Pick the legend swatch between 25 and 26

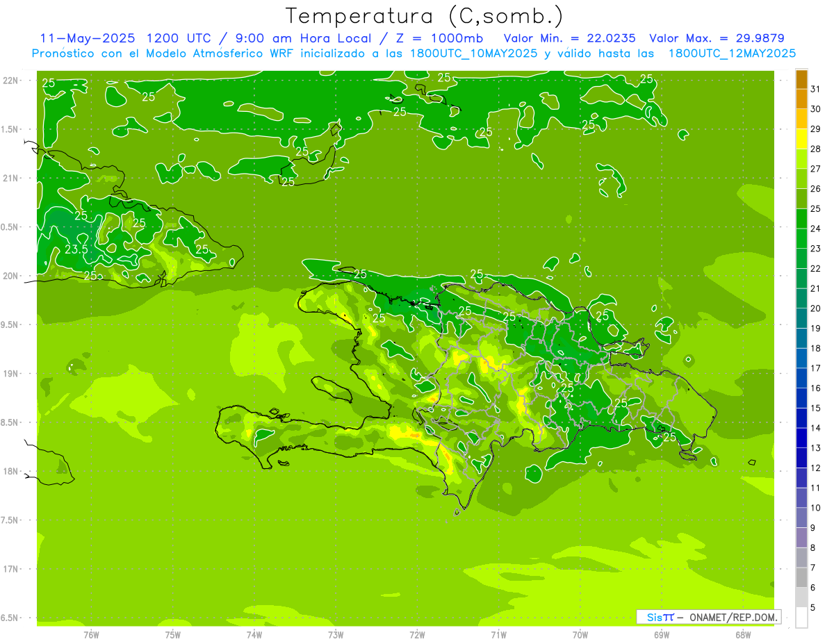coord(801,199)
